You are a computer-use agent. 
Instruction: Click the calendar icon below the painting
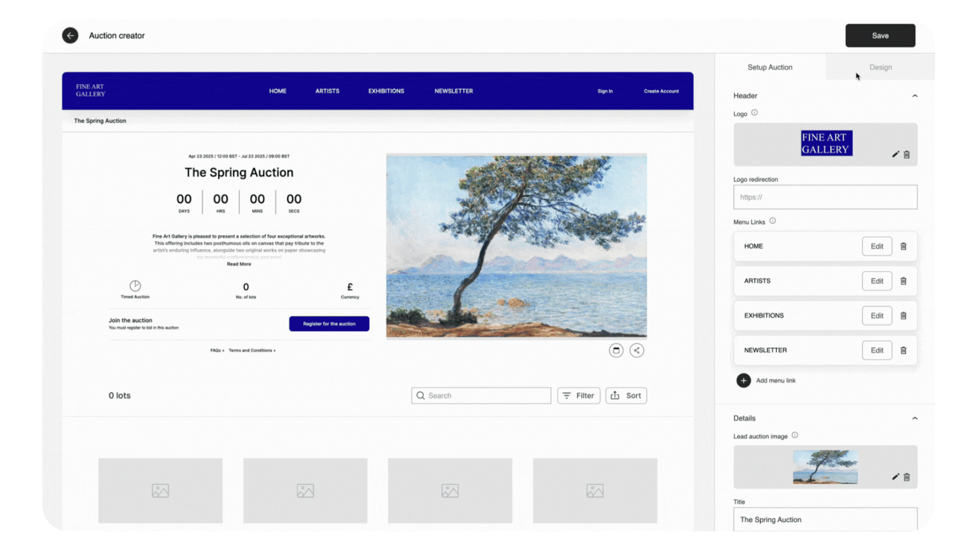click(x=616, y=350)
